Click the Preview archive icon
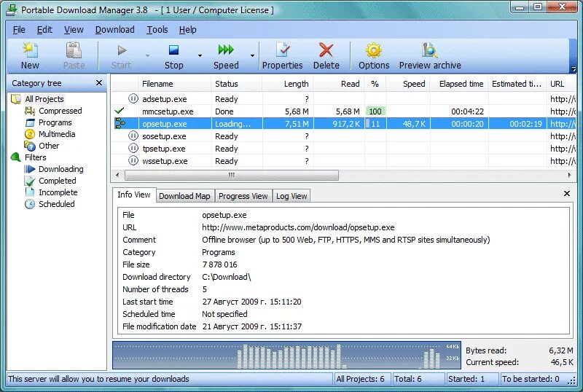This screenshot has height=392, width=583. [x=429, y=50]
